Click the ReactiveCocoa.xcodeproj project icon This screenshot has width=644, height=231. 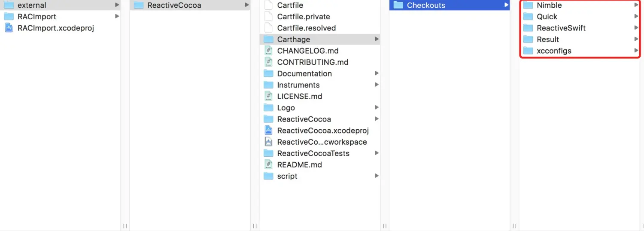268,131
